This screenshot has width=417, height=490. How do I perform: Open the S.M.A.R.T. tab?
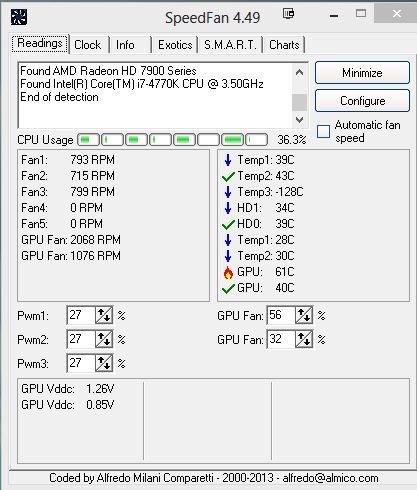tap(230, 45)
